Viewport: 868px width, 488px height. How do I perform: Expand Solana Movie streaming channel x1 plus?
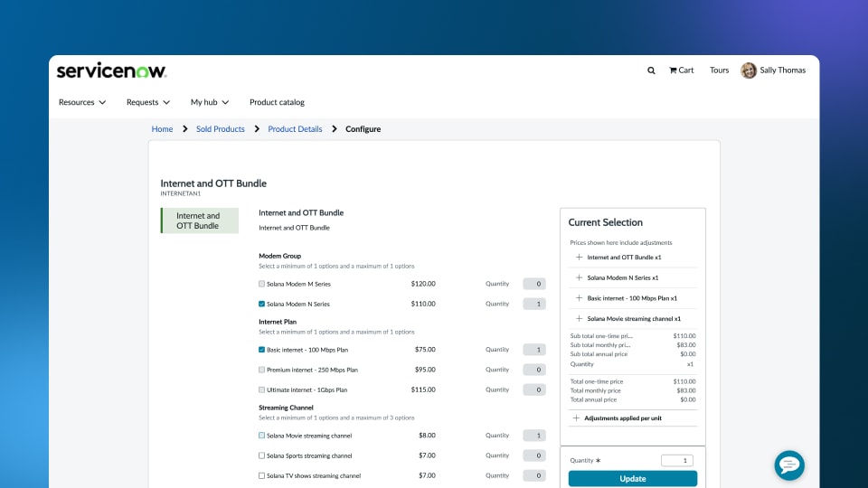pos(579,319)
